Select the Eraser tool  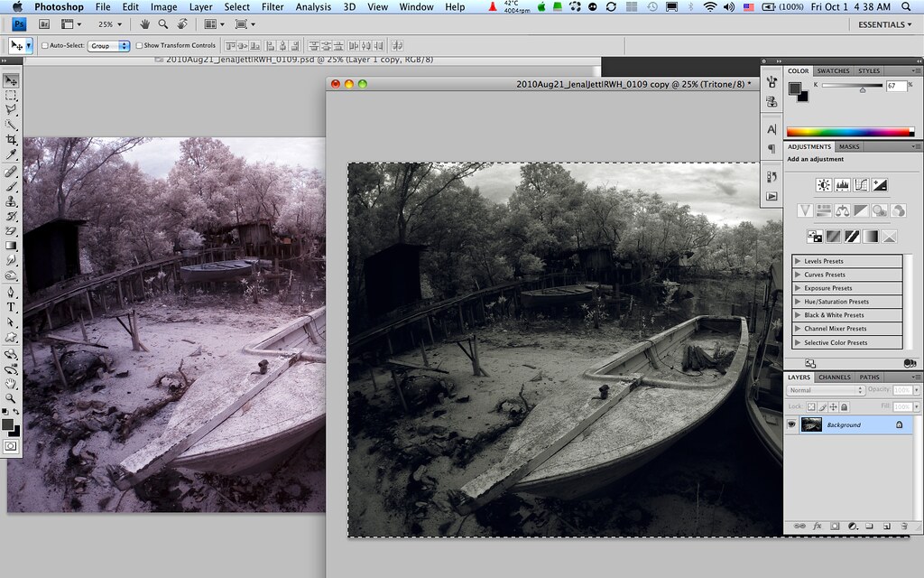point(11,230)
